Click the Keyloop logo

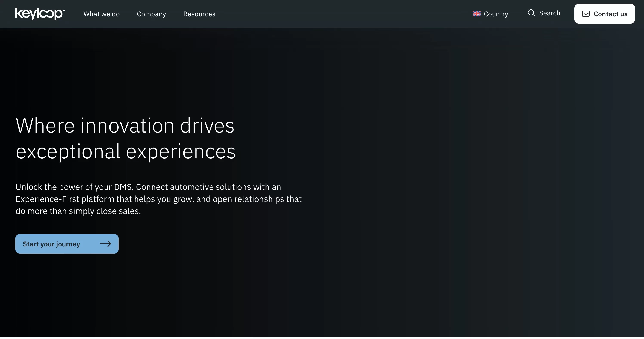(40, 14)
